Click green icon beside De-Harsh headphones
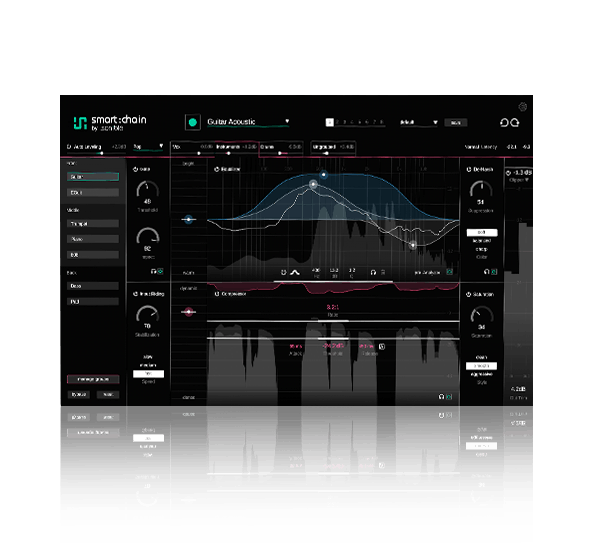This screenshot has width=600, height=543. pyautogui.click(x=494, y=272)
